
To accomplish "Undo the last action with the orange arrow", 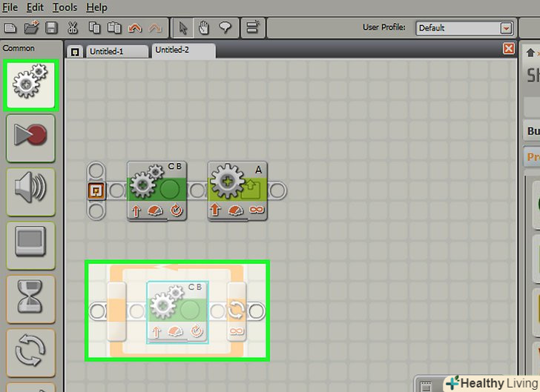I will point(135,28).
